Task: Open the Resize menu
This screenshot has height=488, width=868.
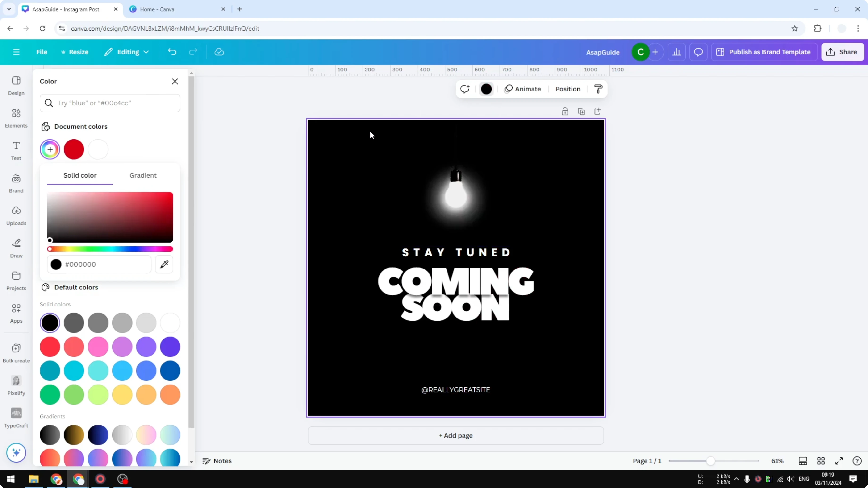Action: (75, 52)
